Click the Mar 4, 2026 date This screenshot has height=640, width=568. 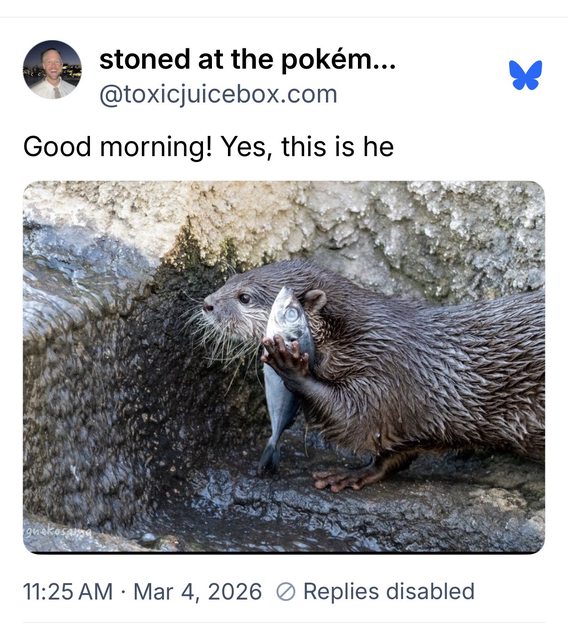pyautogui.click(x=198, y=592)
